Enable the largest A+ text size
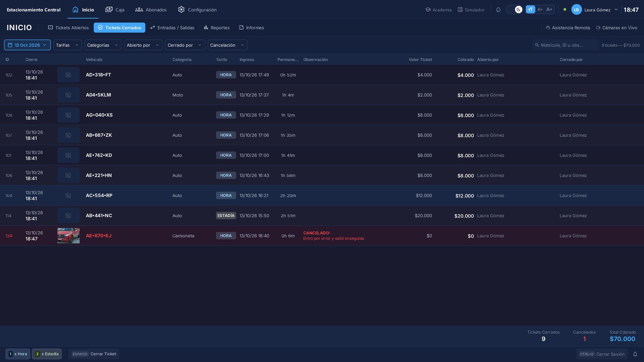 (549, 10)
